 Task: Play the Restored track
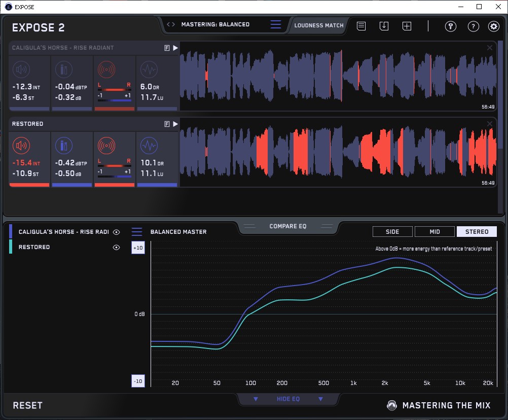[175, 124]
